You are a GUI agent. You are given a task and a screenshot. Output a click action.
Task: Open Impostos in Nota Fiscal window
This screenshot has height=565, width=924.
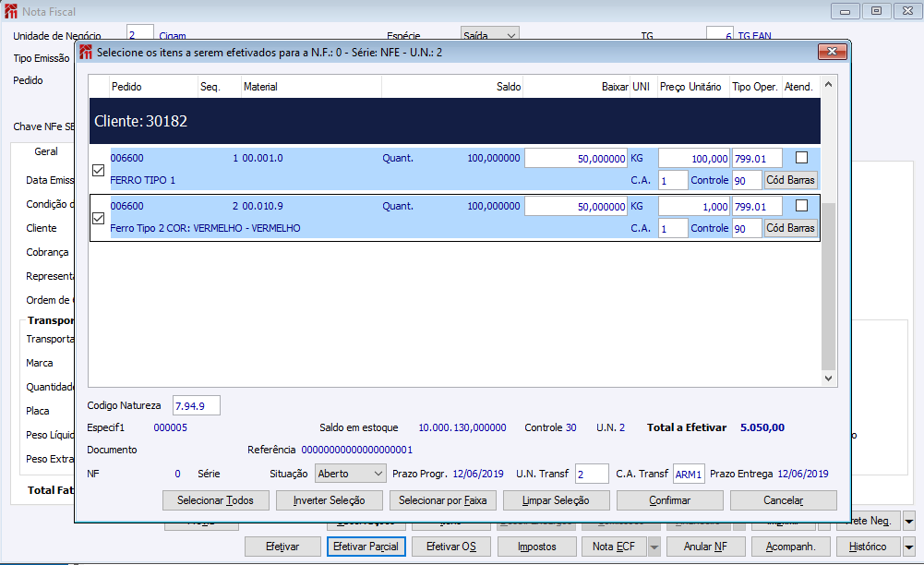[537, 547]
